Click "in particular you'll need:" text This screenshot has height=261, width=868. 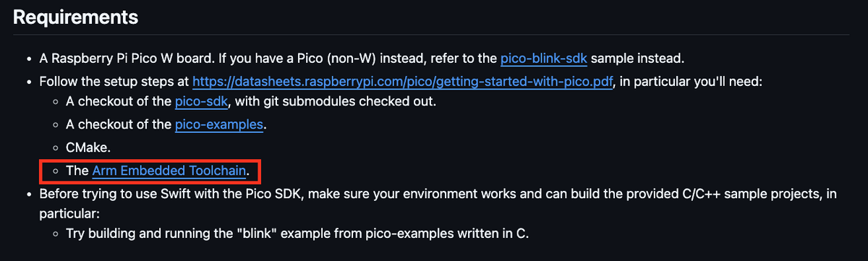693,82
